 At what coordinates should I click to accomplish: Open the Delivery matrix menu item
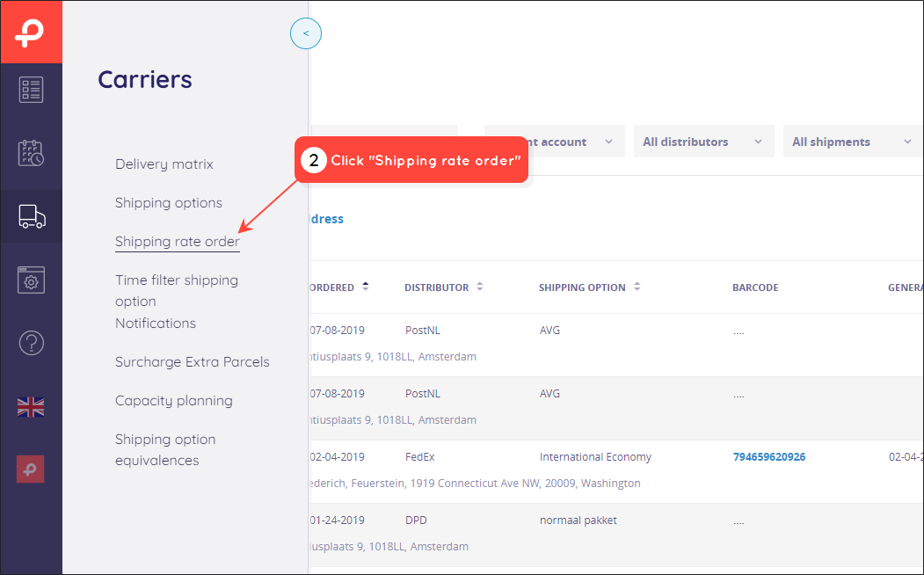click(164, 164)
